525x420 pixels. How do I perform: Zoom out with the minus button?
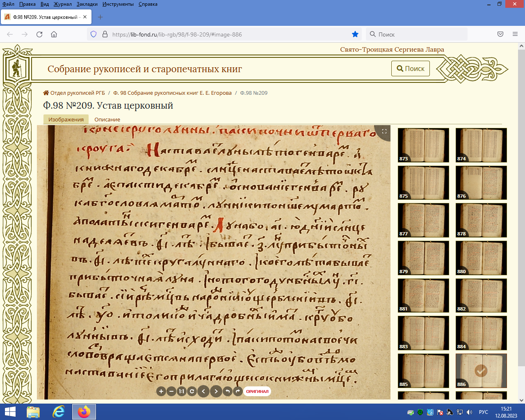(171, 391)
